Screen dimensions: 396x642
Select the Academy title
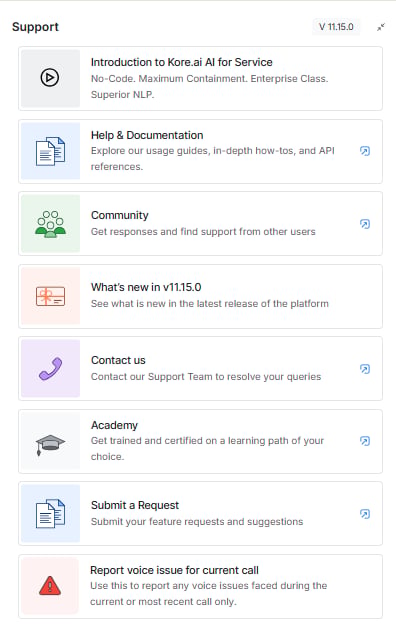(114, 425)
